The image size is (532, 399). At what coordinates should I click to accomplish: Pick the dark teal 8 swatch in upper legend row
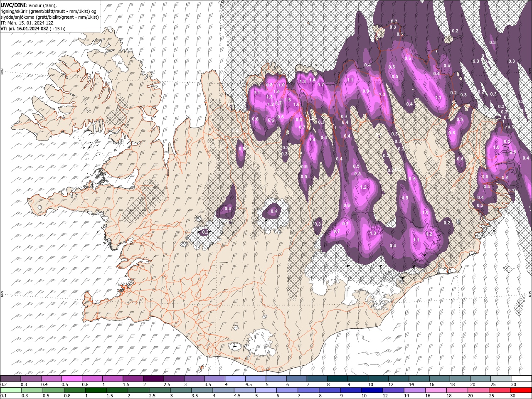(337, 379)
